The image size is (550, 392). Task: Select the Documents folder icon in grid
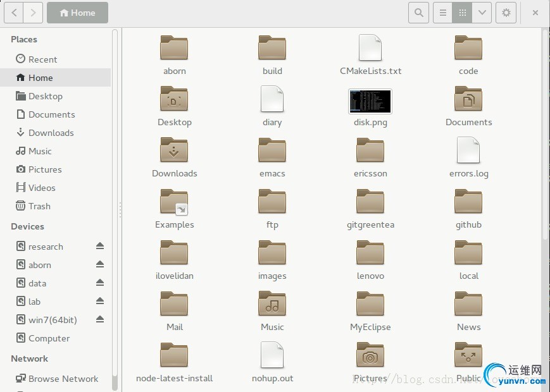[x=468, y=99]
